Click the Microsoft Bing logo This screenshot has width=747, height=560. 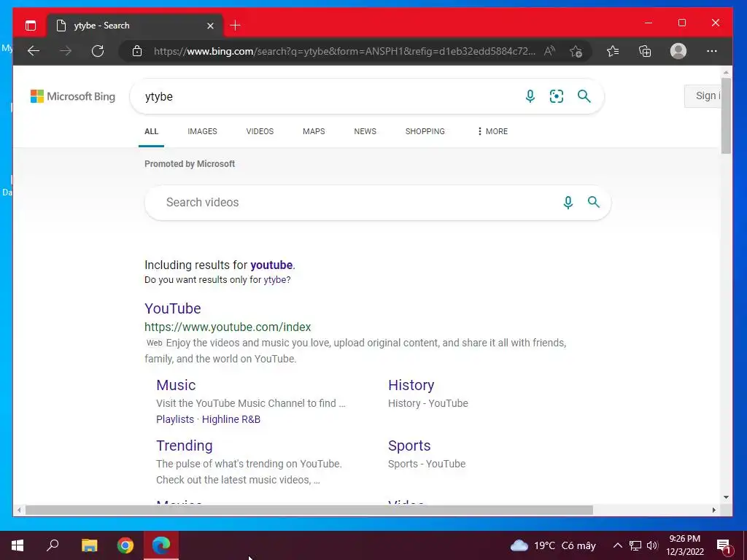click(x=73, y=96)
